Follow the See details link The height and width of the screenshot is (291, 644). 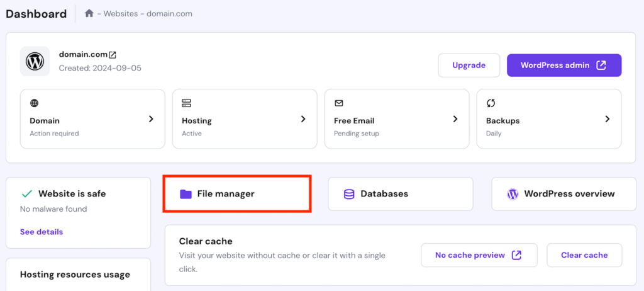[42, 232]
